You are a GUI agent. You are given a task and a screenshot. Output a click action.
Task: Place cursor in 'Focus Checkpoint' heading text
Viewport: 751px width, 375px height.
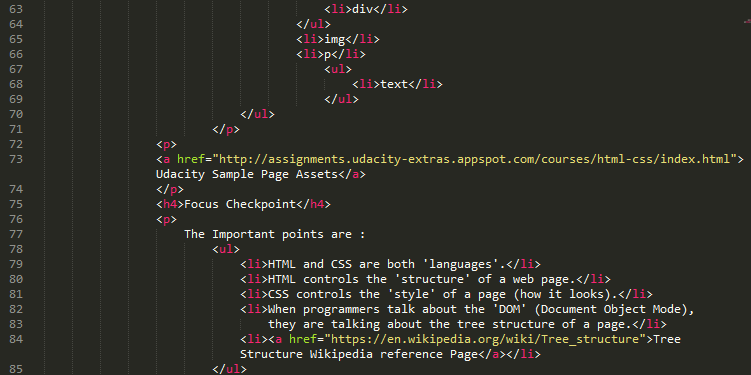tap(239, 205)
